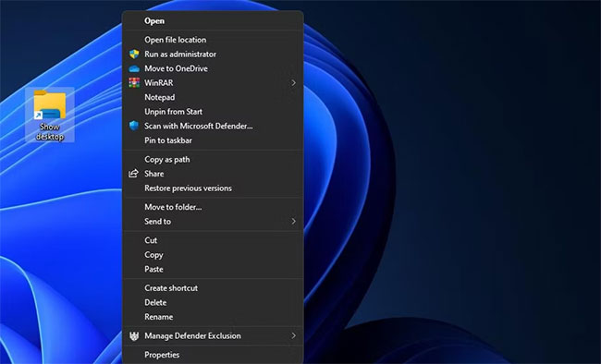Screen dimensions: 601x364
Task: Choose Paste from the menu
Action: (x=213, y=269)
